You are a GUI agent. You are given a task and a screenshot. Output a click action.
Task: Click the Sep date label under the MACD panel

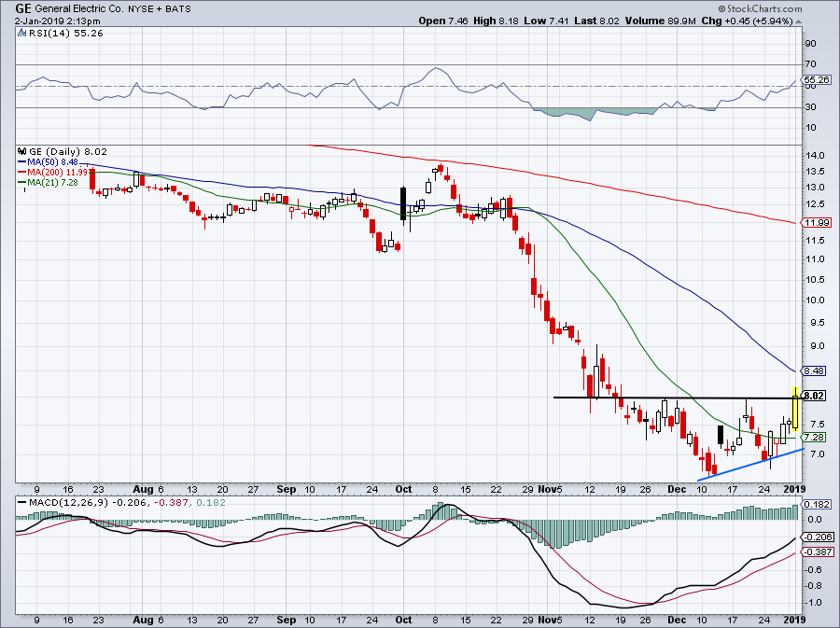tap(287, 620)
